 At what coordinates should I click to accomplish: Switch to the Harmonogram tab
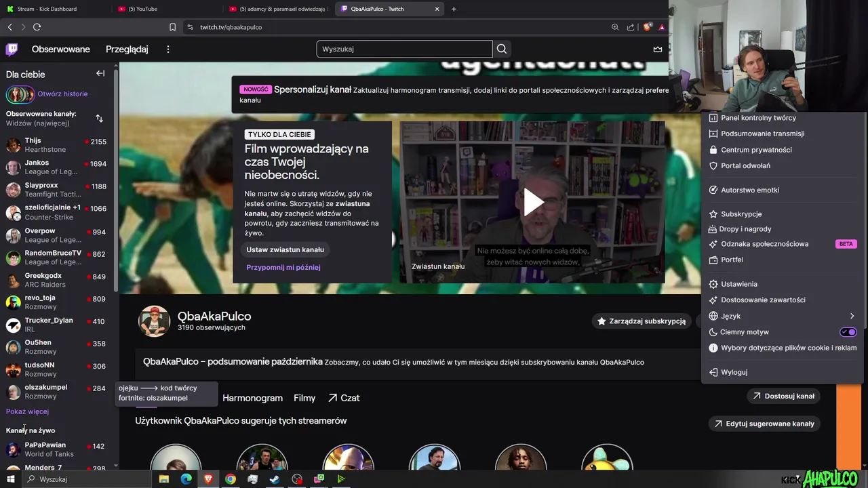252,398
